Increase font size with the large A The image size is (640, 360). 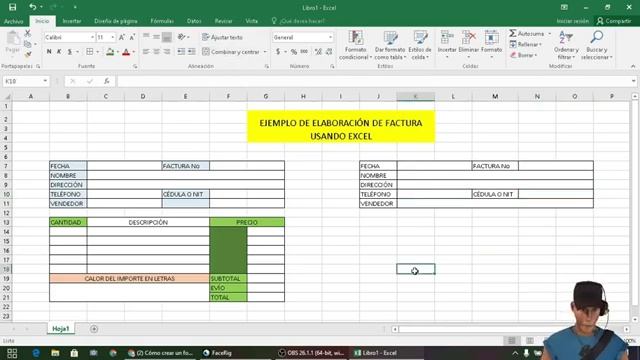point(122,37)
